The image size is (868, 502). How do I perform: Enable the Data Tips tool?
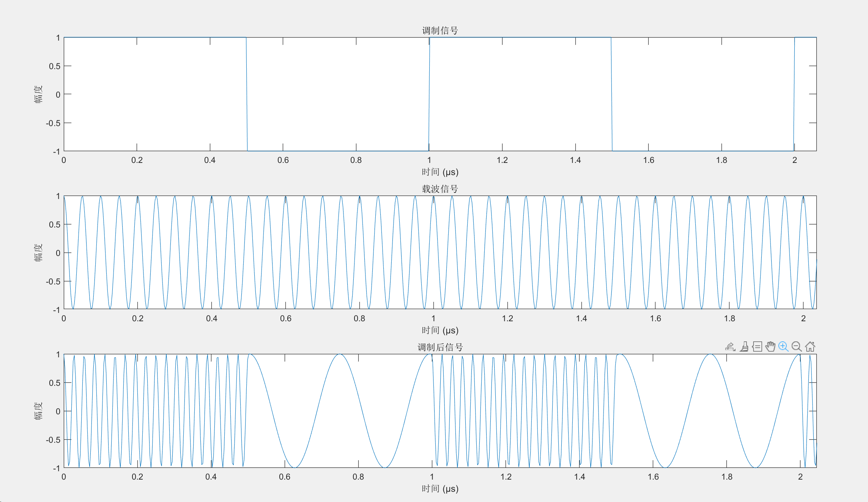tap(757, 347)
